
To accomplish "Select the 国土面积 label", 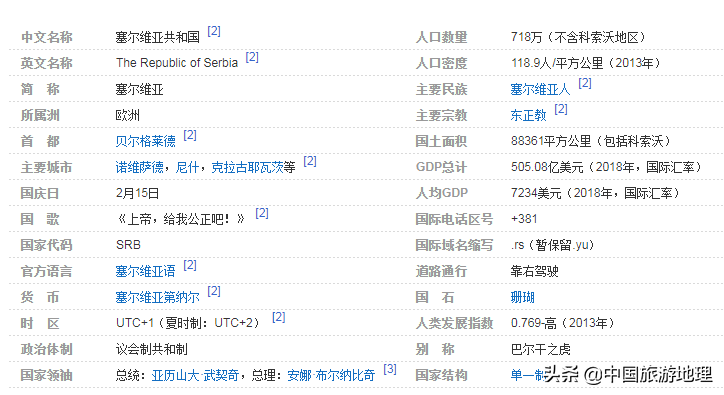I will click(441, 141).
